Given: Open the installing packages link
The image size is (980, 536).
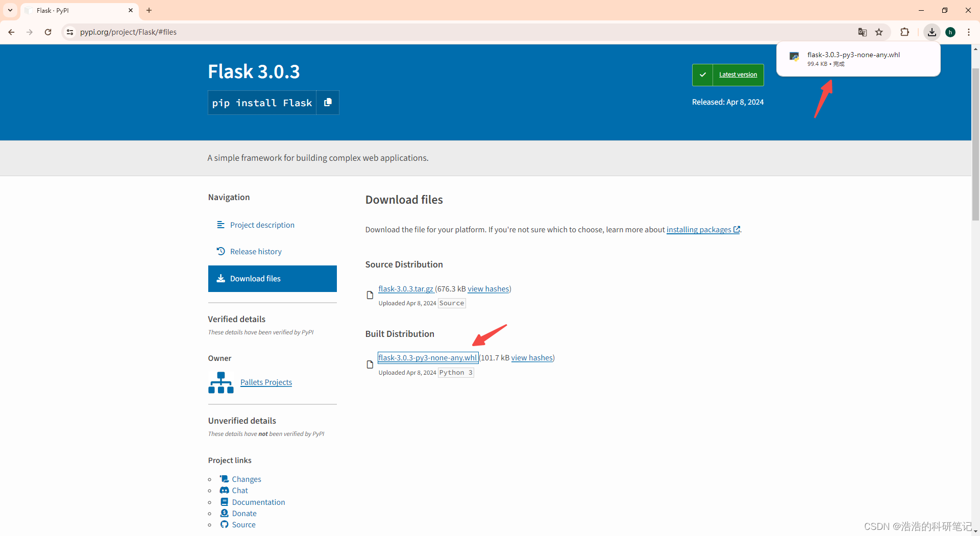Looking at the screenshot, I should tap(703, 230).
